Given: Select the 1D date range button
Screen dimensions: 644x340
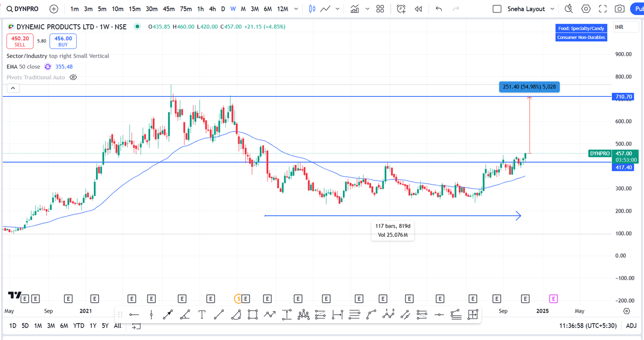Looking at the screenshot, I should [12, 325].
